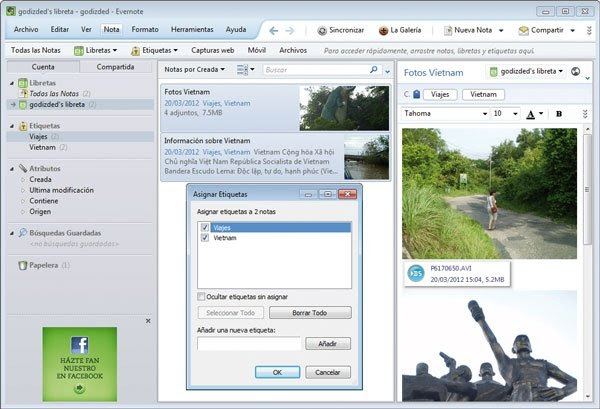Toggle the Vietnam checkbox in dialog
The height and width of the screenshot is (409, 600).
[x=205, y=238]
